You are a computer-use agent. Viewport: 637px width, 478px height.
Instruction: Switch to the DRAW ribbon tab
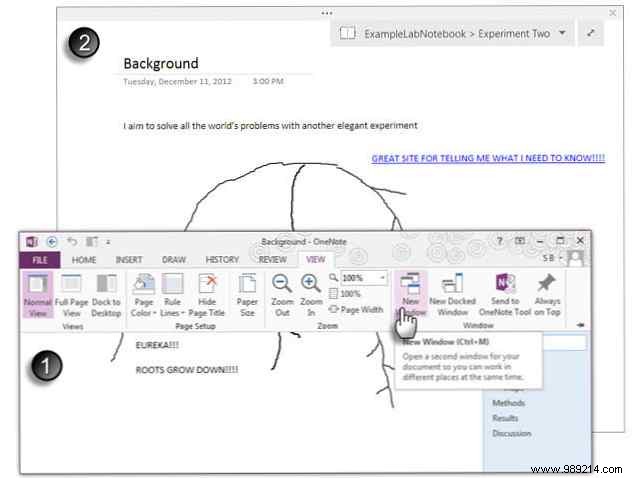[174, 260]
